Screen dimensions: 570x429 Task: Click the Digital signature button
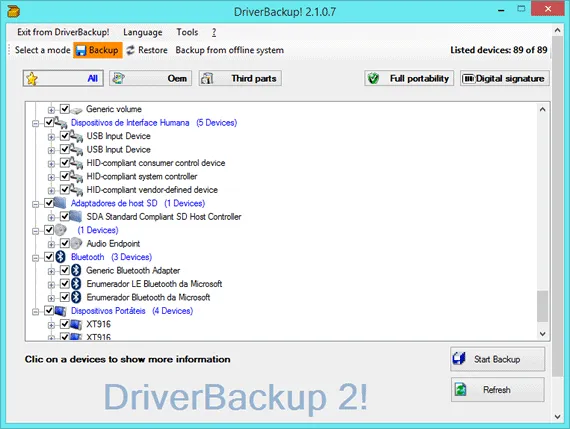(505, 78)
